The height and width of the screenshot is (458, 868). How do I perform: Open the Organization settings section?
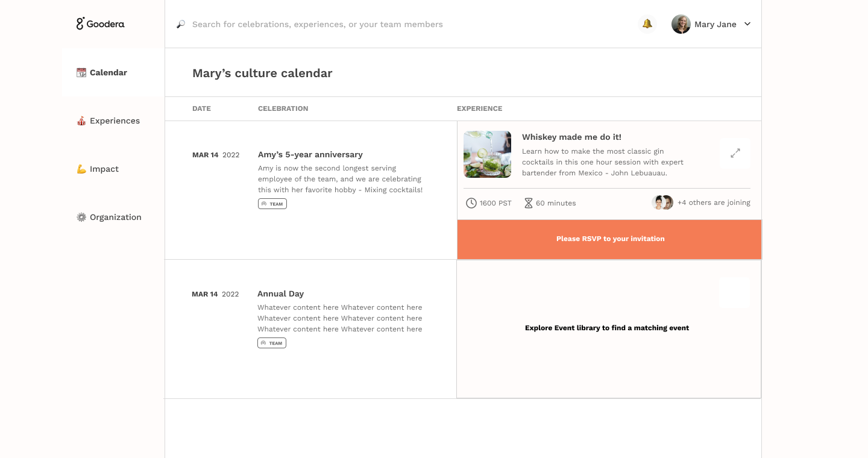tap(115, 217)
